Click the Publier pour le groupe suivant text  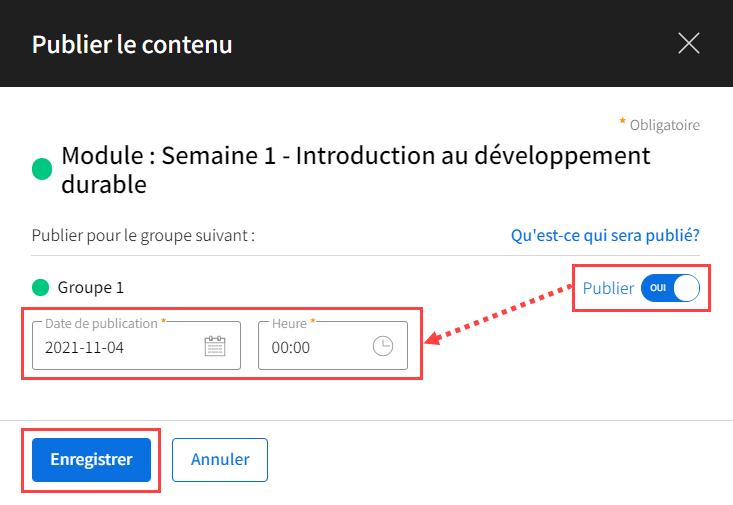click(x=143, y=235)
